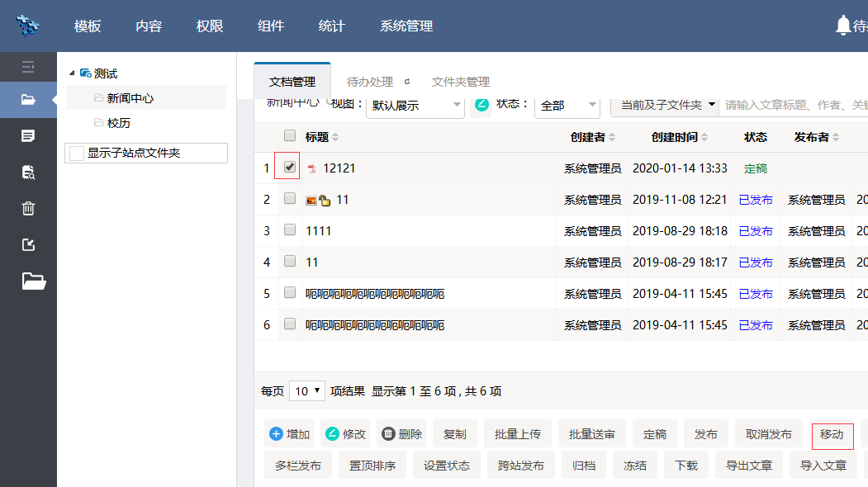Viewport: 868px width, 487px height.
Task: Click the 删除 button
Action: [x=401, y=434]
